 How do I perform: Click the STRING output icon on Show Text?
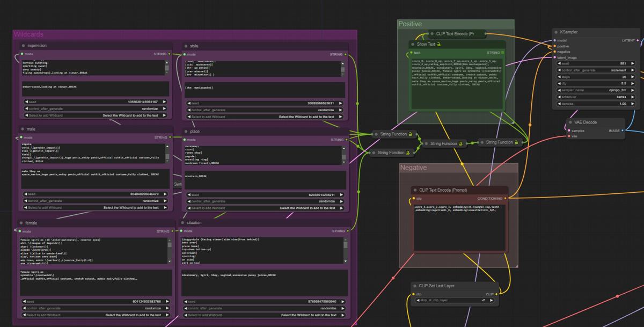(503, 53)
